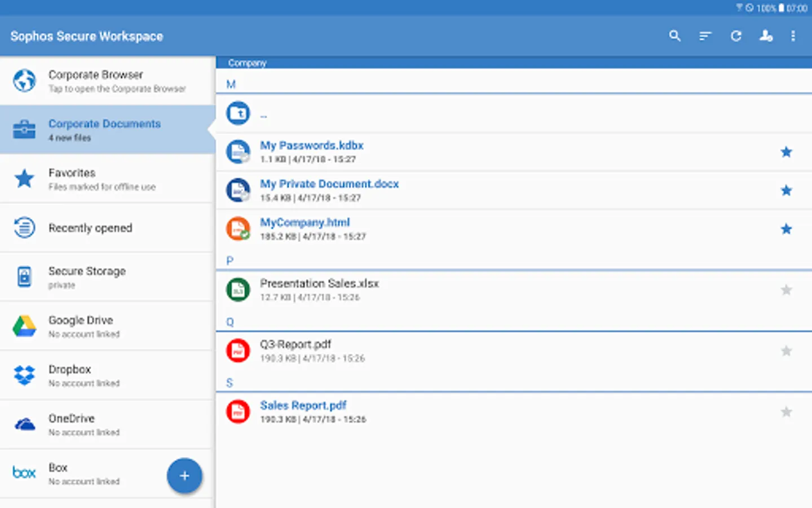Open the Recently opened menu entry
This screenshot has width=812, height=508.
[107, 228]
